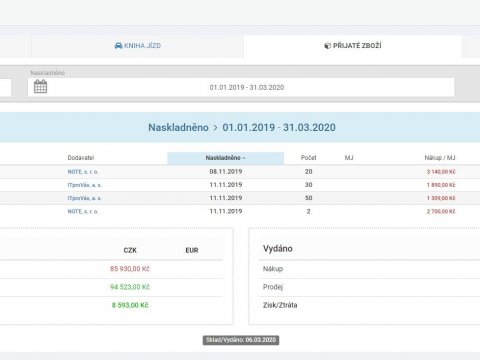The image size is (480, 360).
Task: Click the Vydáno panel heading
Action: [277, 249]
